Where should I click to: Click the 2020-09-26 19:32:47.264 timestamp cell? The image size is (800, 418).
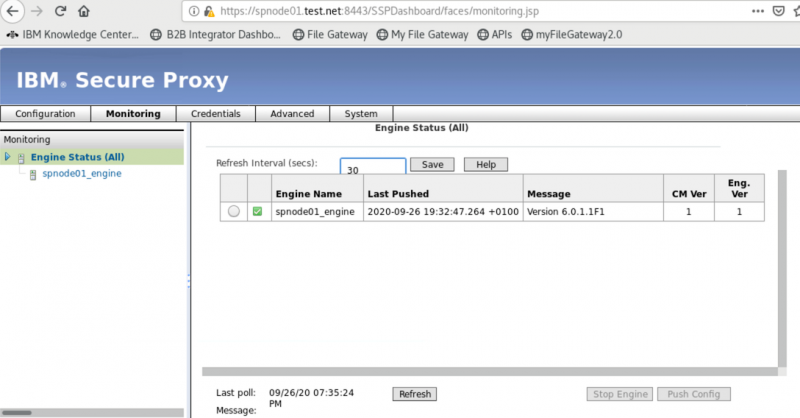443,211
